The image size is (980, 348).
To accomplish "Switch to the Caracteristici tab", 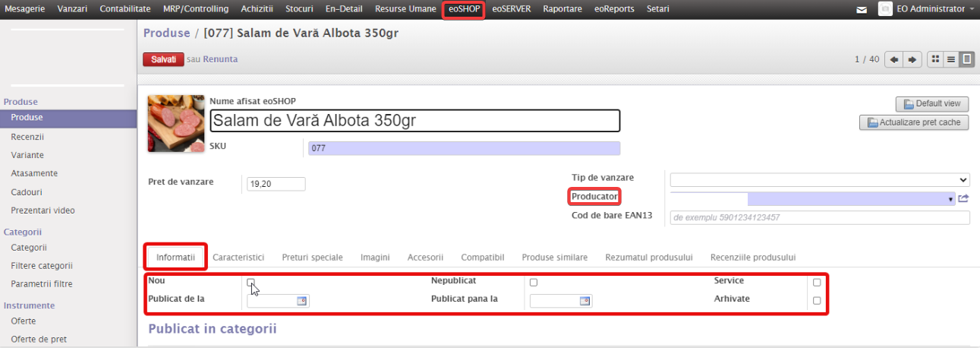I will coord(238,258).
